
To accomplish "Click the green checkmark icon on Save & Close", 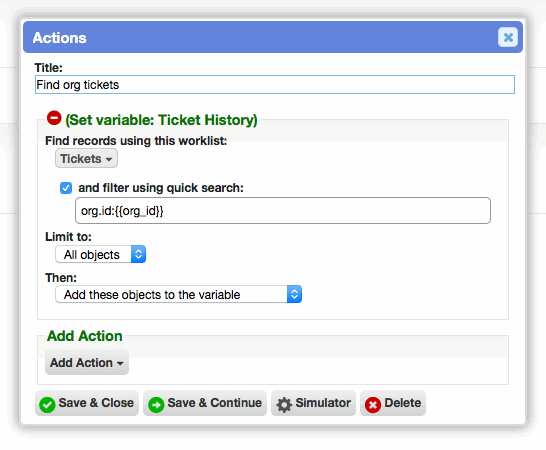I will pos(47,405).
